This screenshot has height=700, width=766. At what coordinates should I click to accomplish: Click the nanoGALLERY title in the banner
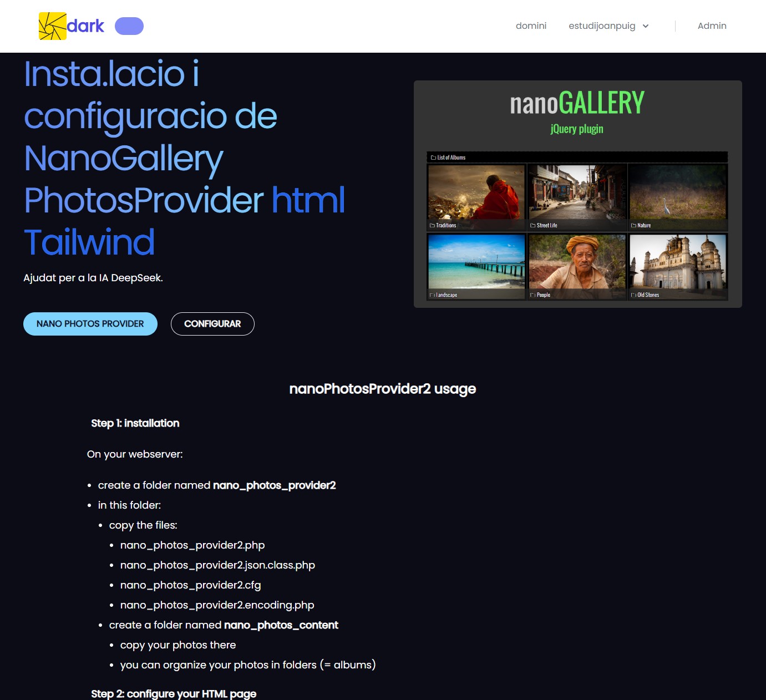tap(577, 103)
